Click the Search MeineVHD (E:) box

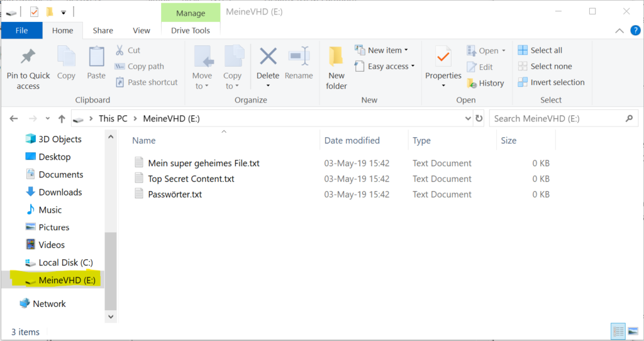point(557,118)
